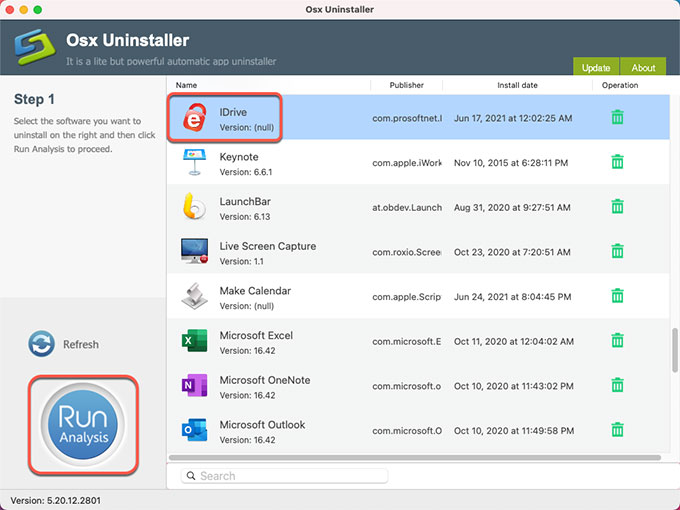Sort by the Name column header
This screenshot has width=680, height=510.
point(186,85)
